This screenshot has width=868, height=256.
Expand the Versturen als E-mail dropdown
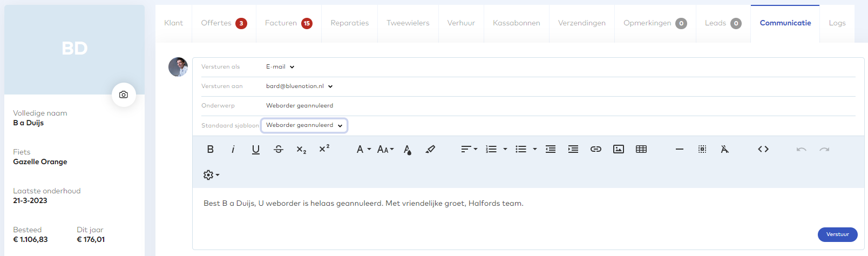pos(280,67)
